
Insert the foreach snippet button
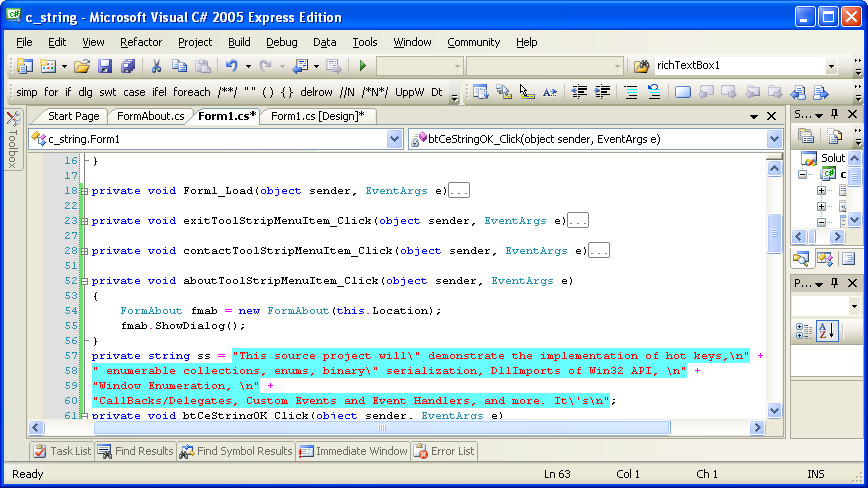click(192, 92)
